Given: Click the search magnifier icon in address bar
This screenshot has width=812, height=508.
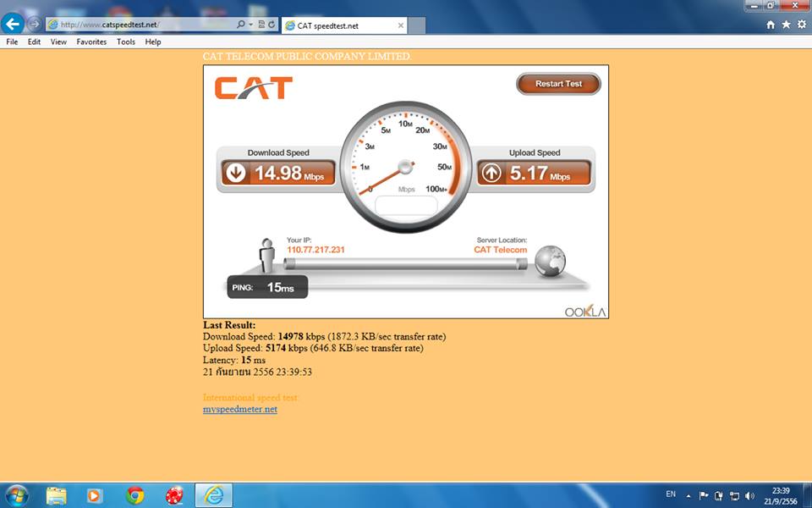Looking at the screenshot, I should (241, 25).
